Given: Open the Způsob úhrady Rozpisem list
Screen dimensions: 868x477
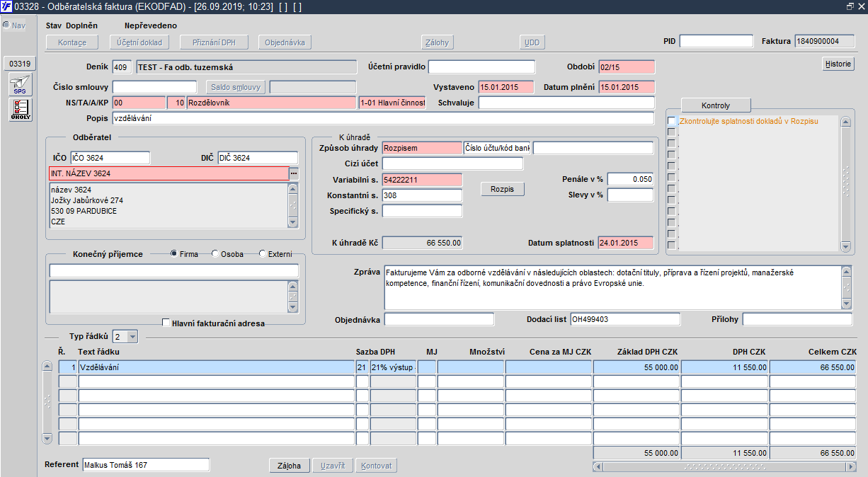Looking at the screenshot, I should (421, 148).
